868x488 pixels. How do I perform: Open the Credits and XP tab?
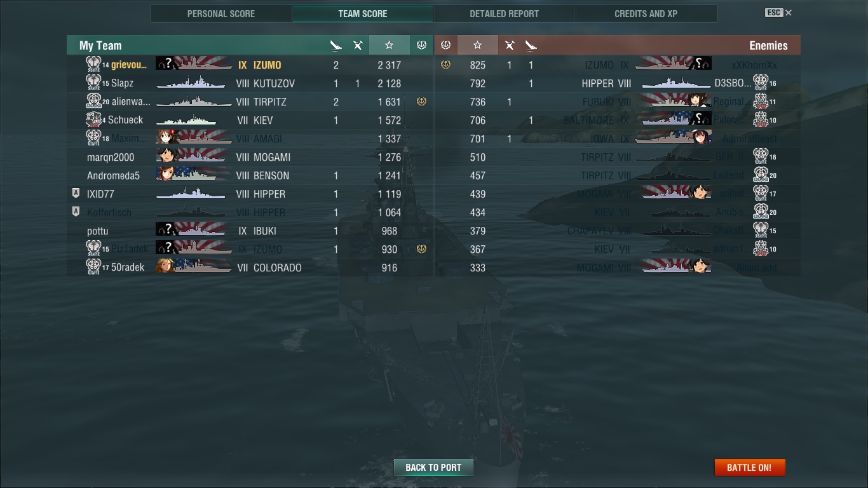tap(646, 13)
